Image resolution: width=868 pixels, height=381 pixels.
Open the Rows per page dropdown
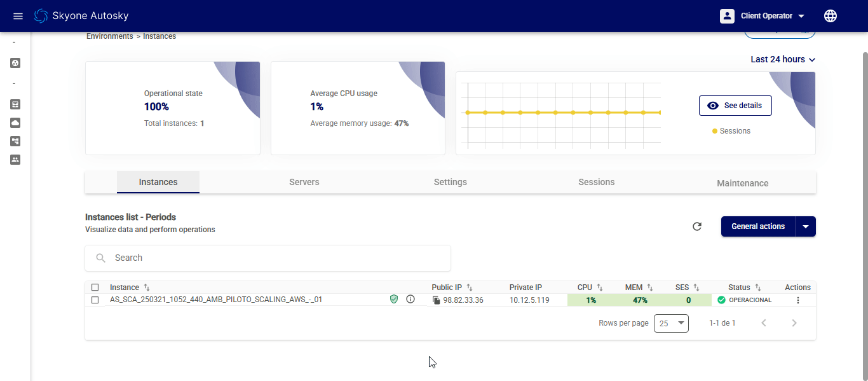pyautogui.click(x=671, y=323)
